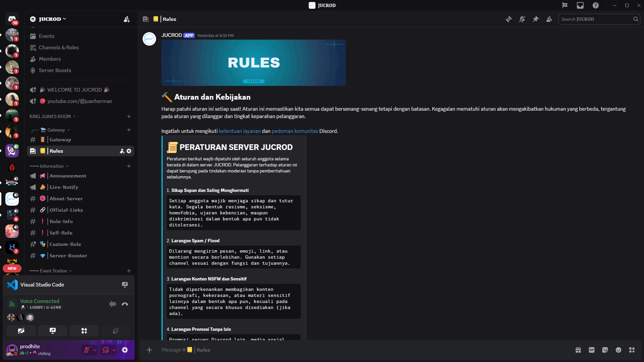Viewport: 644px width, 362px height.
Task: Start an activity from voice panel
Action: click(x=84, y=331)
